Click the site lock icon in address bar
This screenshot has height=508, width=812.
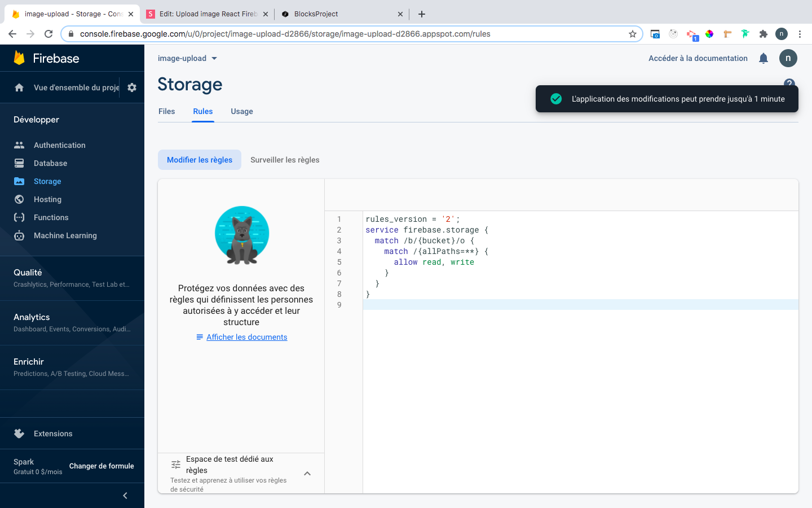tap(70, 34)
